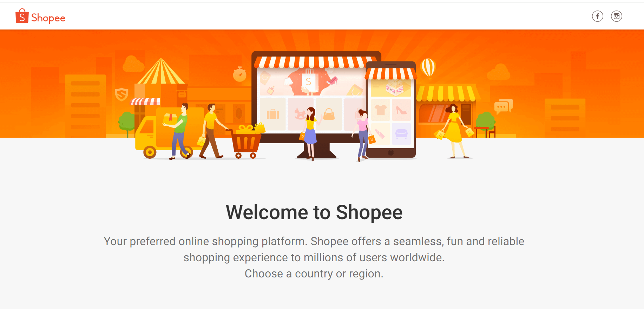Image resolution: width=644 pixels, height=309 pixels.
Task: Click the yellow striped tent roof
Action: point(161,71)
